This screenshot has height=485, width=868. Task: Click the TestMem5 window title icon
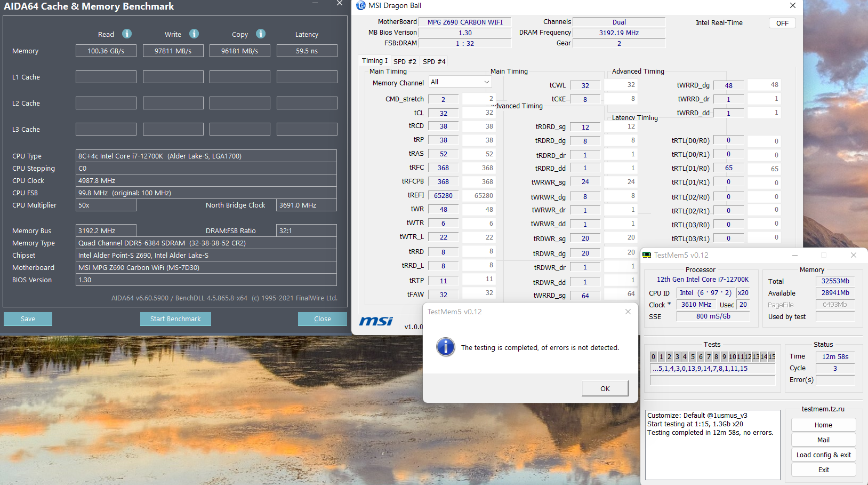click(647, 255)
